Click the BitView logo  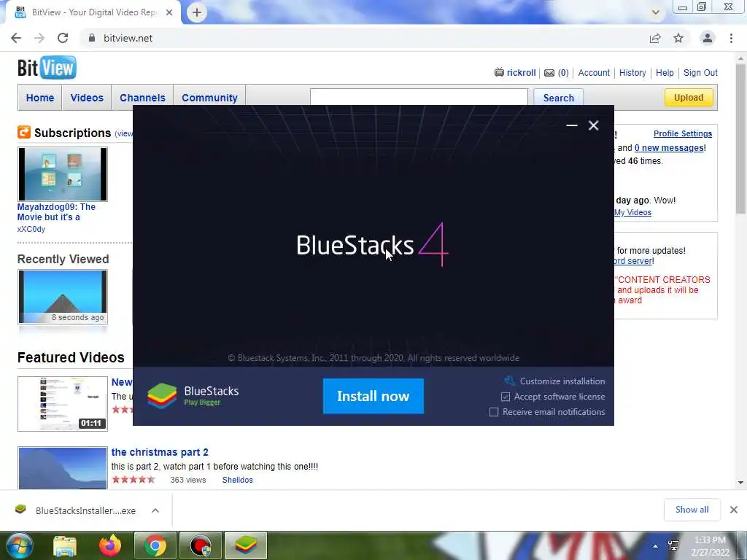pyautogui.click(x=47, y=68)
